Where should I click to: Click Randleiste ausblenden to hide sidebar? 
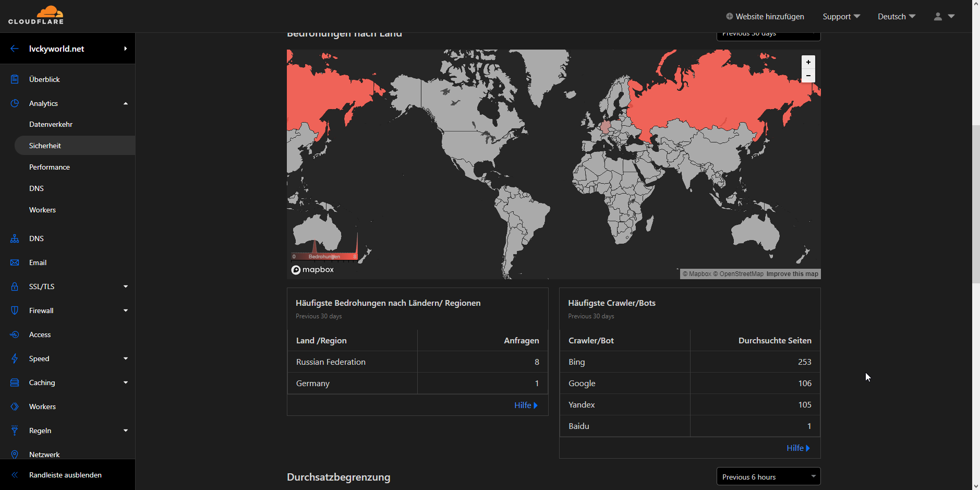(x=65, y=475)
